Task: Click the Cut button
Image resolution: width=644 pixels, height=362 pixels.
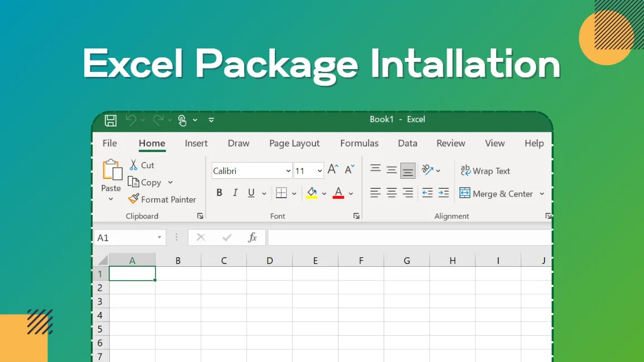Action: click(x=142, y=165)
